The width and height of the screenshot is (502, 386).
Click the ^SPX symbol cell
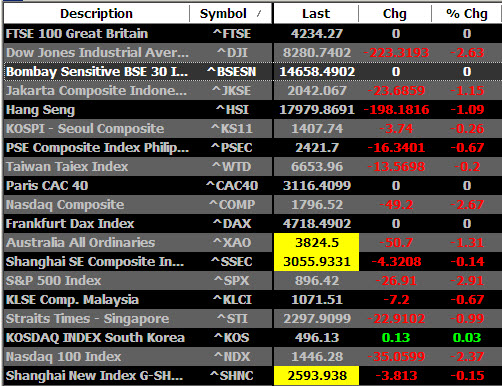pyautogui.click(x=231, y=281)
